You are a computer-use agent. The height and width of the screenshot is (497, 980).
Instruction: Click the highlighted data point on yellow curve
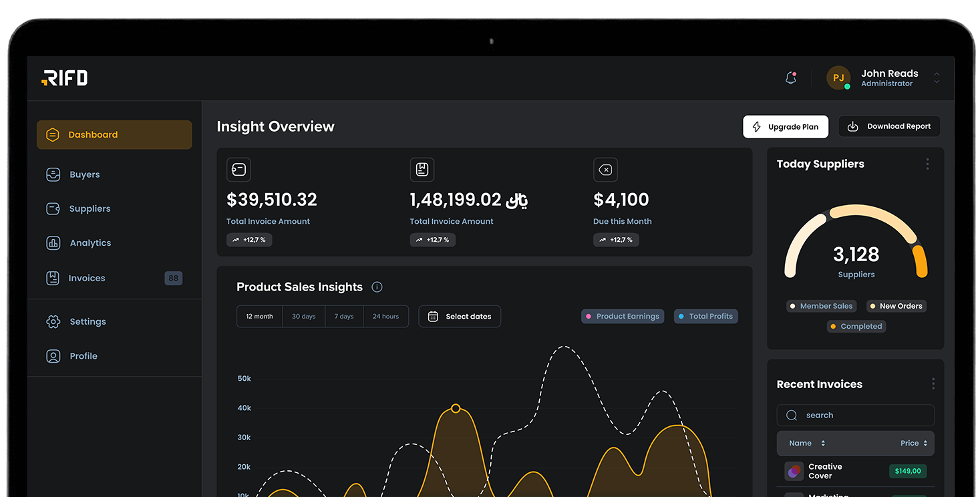pos(456,408)
